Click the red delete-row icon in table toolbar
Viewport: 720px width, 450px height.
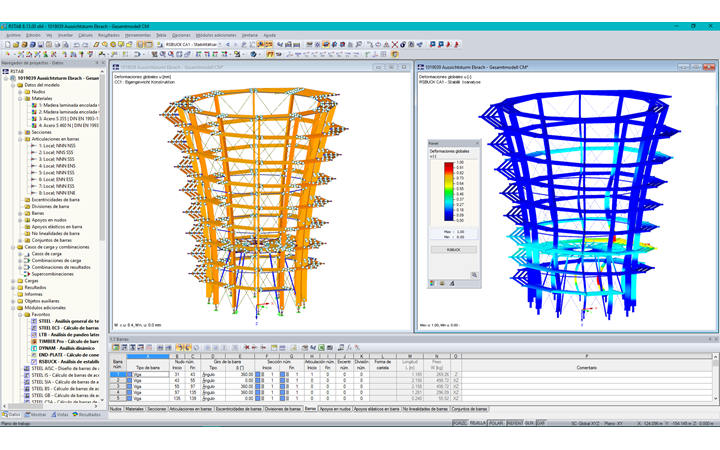tap(247, 348)
